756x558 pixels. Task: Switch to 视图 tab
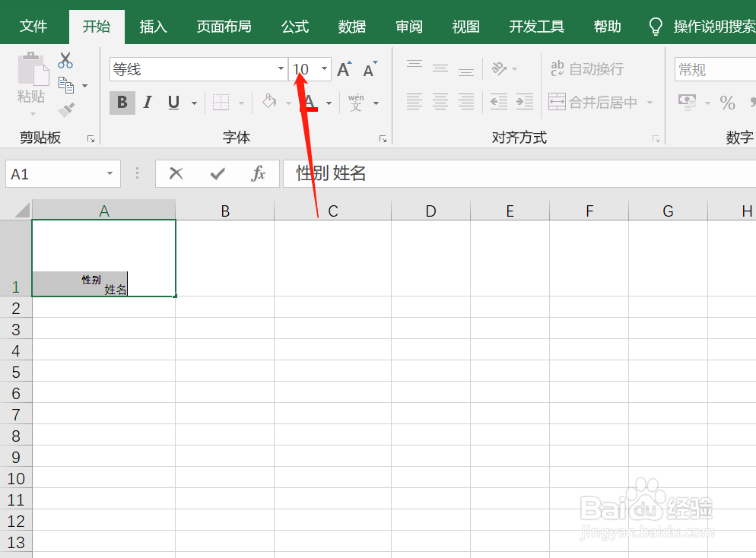pyautogui.click(x=465, y=26)
